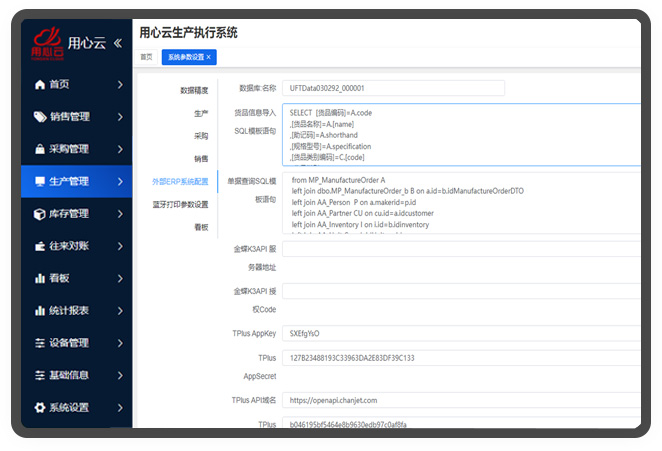Switch to the 首页 tab in the tab bar
Viewport: 662px width, 451px height.
146,57
